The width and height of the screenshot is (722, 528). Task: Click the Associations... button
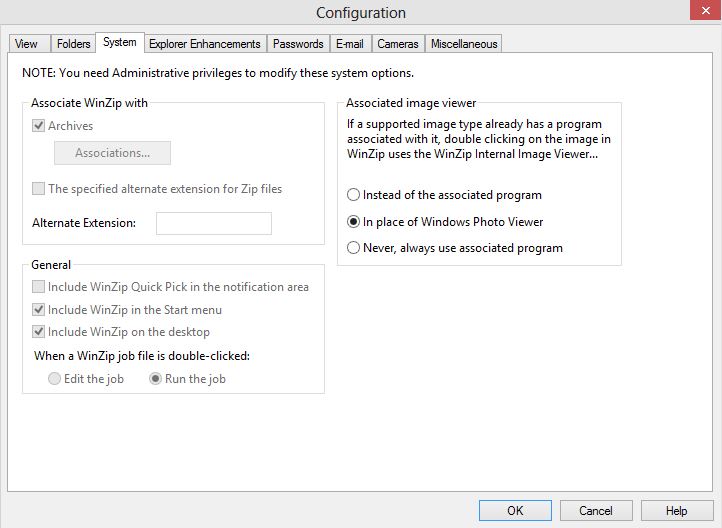112,153
